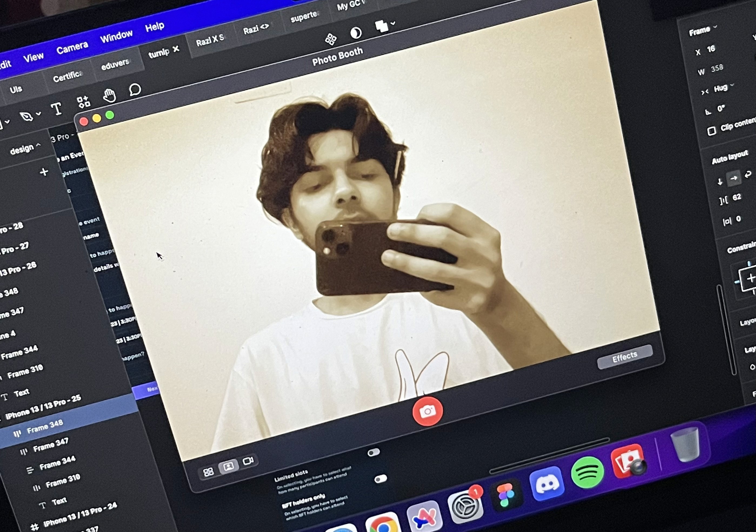
Task: Click the Figma component grid icon
Action: (331, 39)
